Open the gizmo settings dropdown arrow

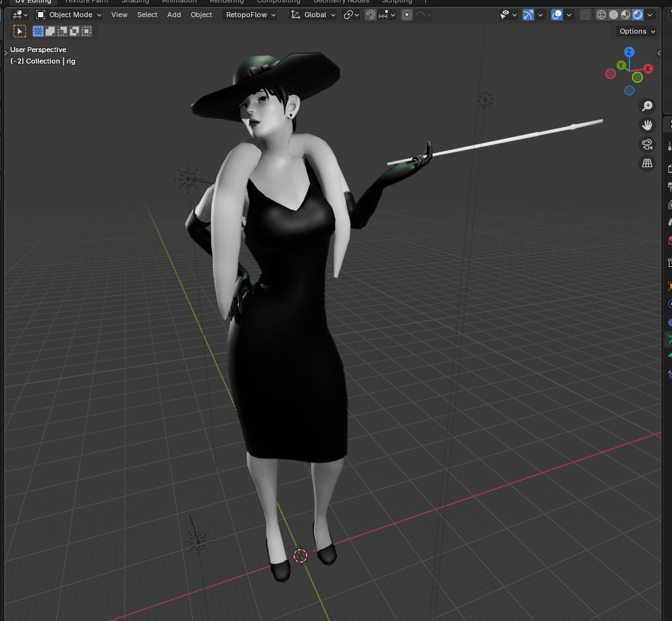point(540,15)
